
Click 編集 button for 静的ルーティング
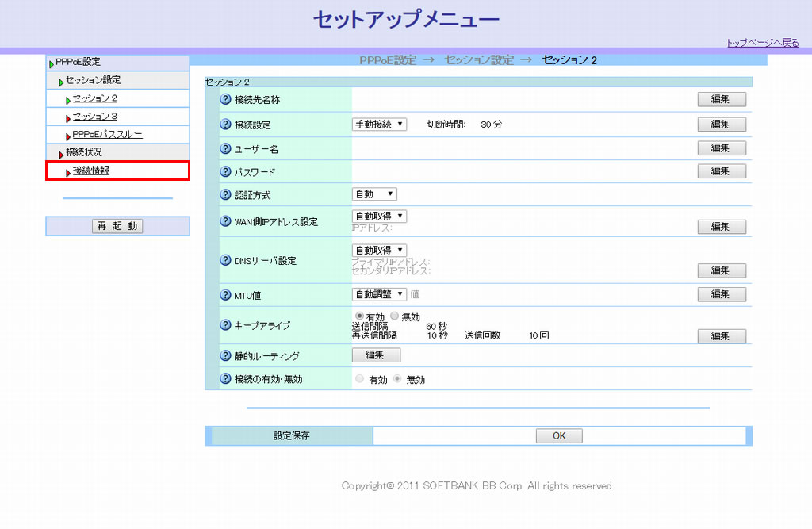coord(376,355)
